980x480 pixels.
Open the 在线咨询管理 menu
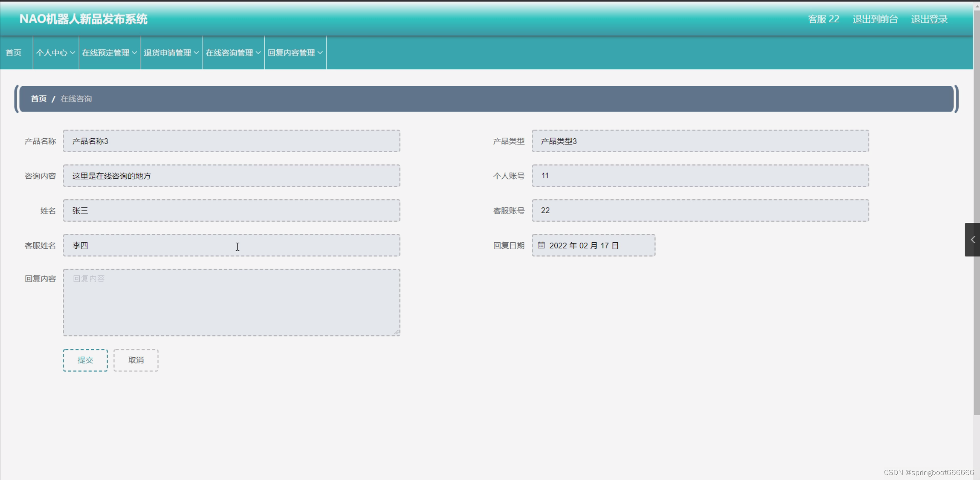click(x=233, y=53)
